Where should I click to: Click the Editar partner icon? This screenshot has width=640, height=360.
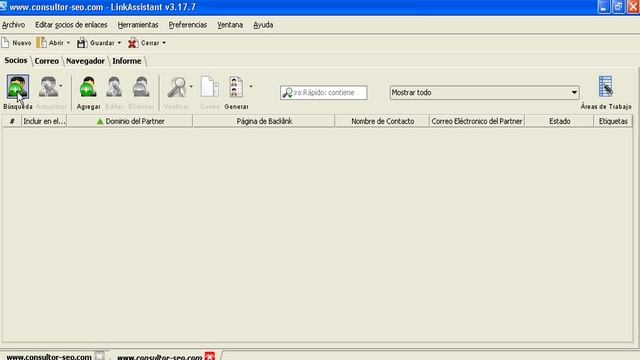[114, 87]
